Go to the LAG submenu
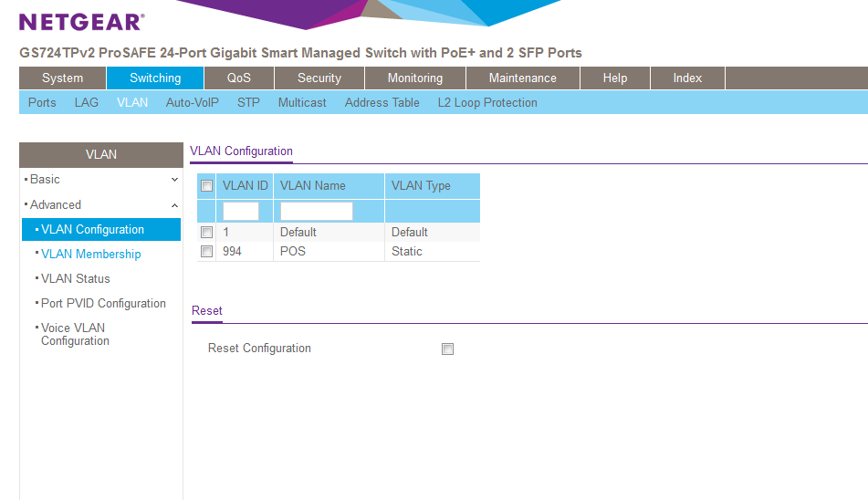Screen dimensions: 868x500 87,103
